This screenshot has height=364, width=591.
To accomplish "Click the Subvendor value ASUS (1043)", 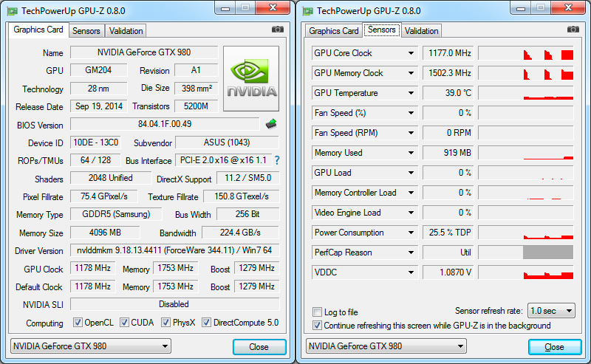I will coord(227,142).
